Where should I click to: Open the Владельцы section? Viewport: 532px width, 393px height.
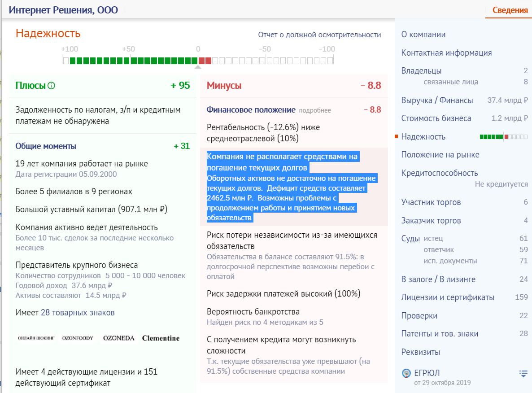point(421,71)
